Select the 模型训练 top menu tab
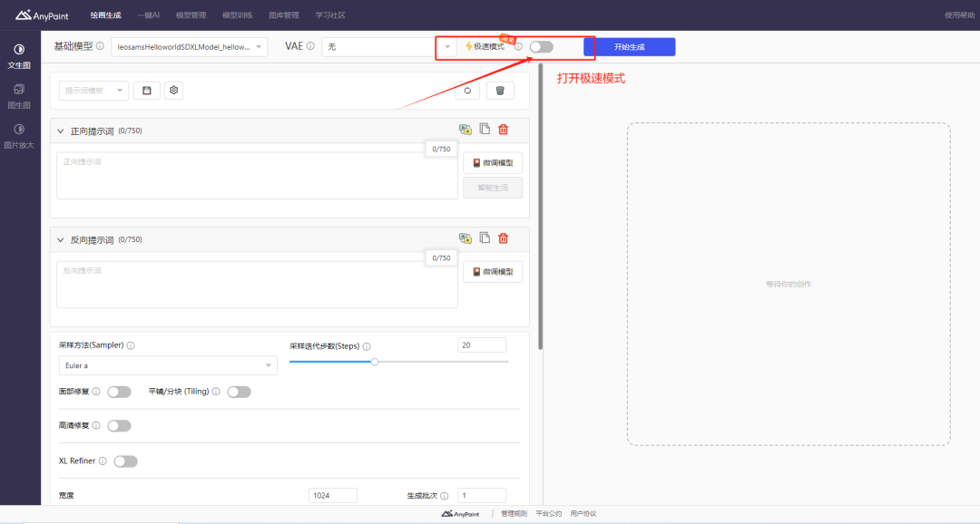 tap(238, 15)
